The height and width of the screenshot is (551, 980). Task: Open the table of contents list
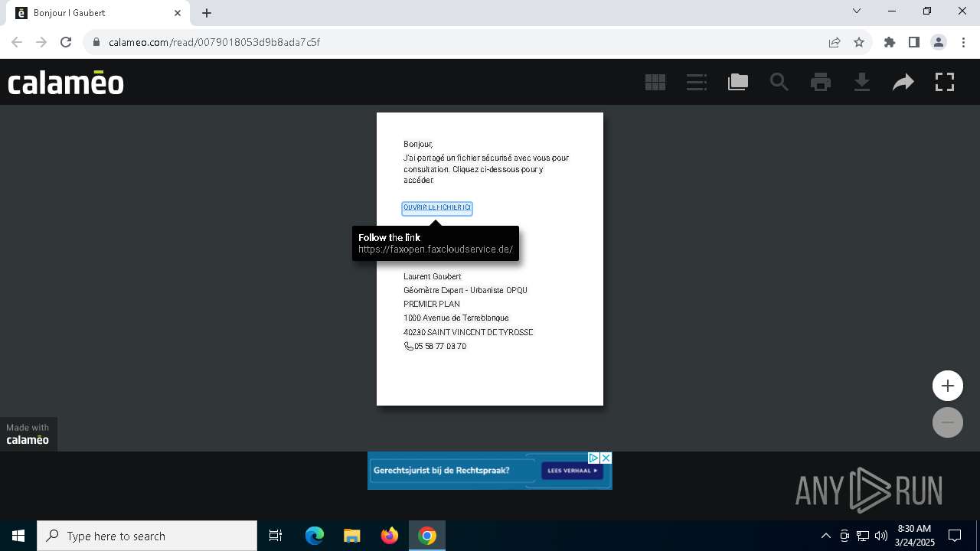tap(697, 82)
